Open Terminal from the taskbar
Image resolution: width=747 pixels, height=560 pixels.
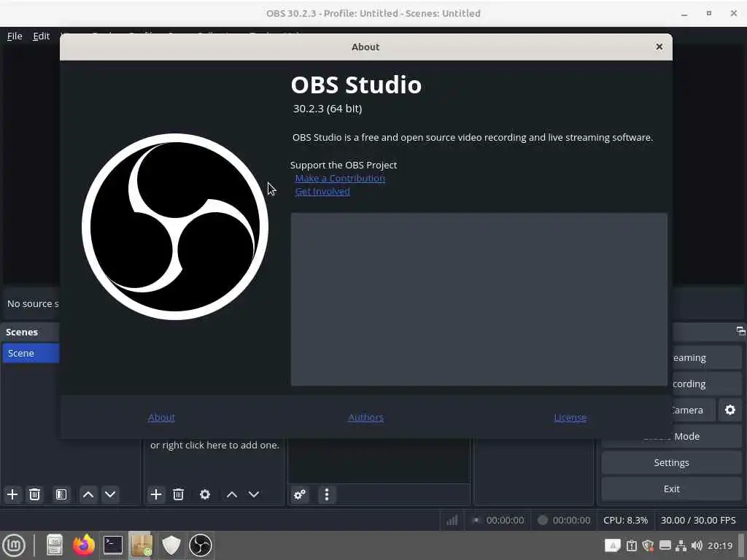[x=113, y=545]
